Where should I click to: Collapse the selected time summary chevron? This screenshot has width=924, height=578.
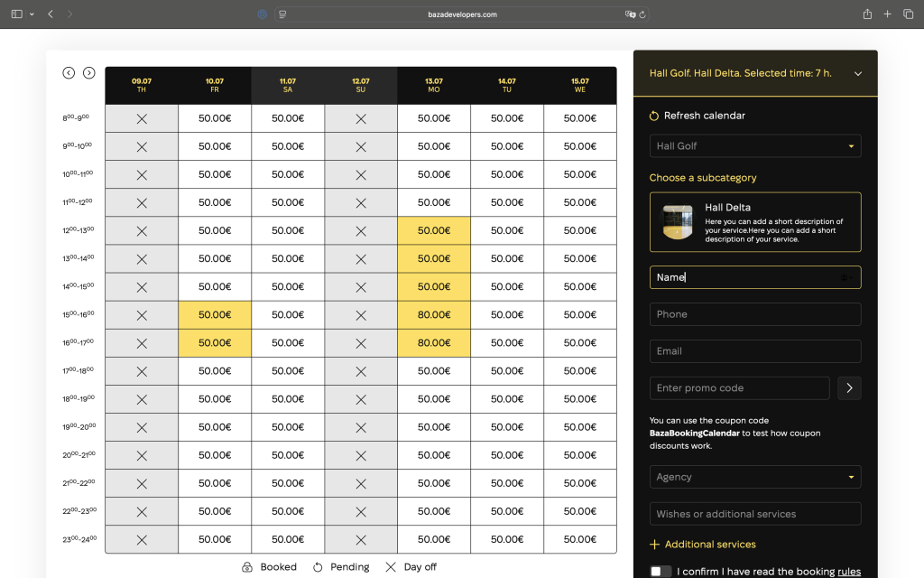tap(858, 74)
